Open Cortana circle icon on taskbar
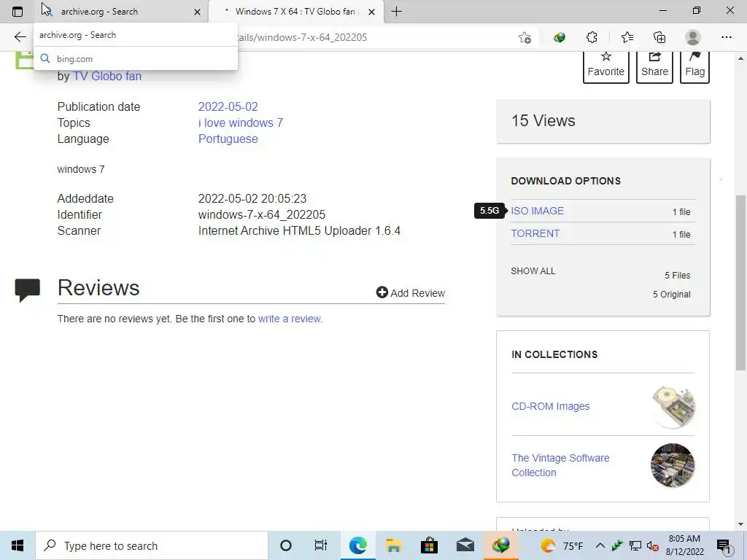This screenshot has width=747, height=560. (x=286, y=545)
